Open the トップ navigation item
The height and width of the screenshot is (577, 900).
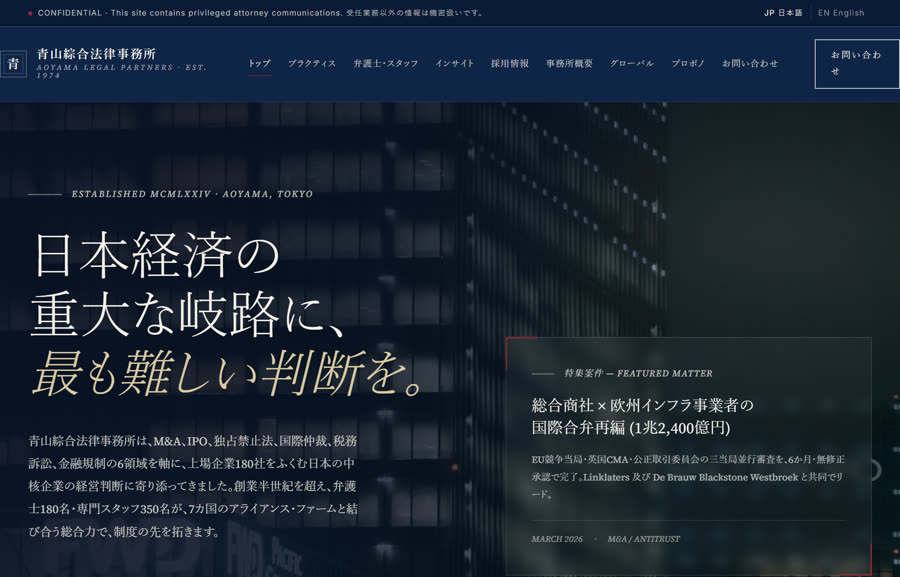(259, 64)
